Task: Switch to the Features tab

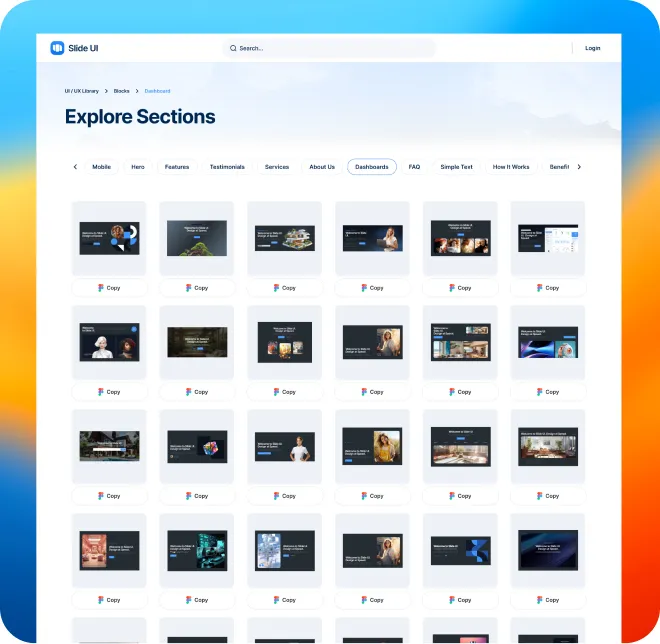Action: (x=177, y=167)
